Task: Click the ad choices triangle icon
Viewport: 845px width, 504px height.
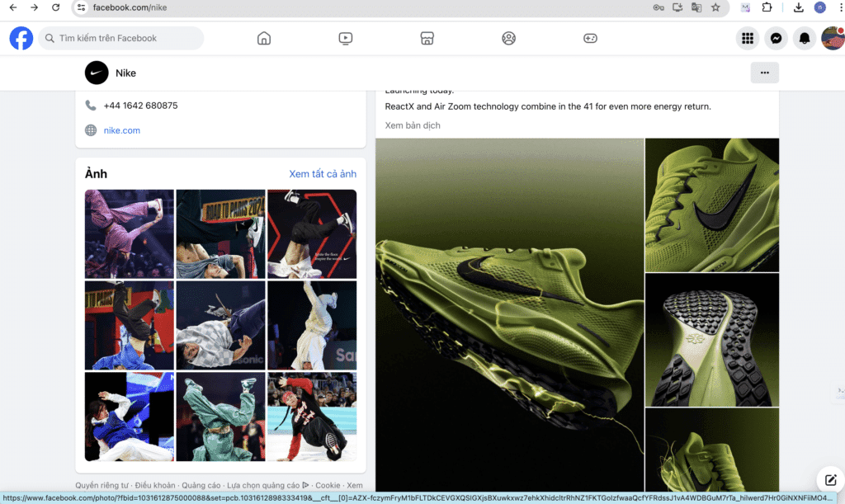Action: 305,485
